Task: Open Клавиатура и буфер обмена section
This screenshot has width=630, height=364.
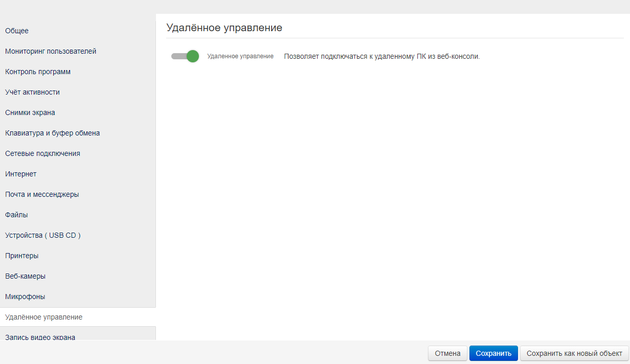Action: click(52, 133)
